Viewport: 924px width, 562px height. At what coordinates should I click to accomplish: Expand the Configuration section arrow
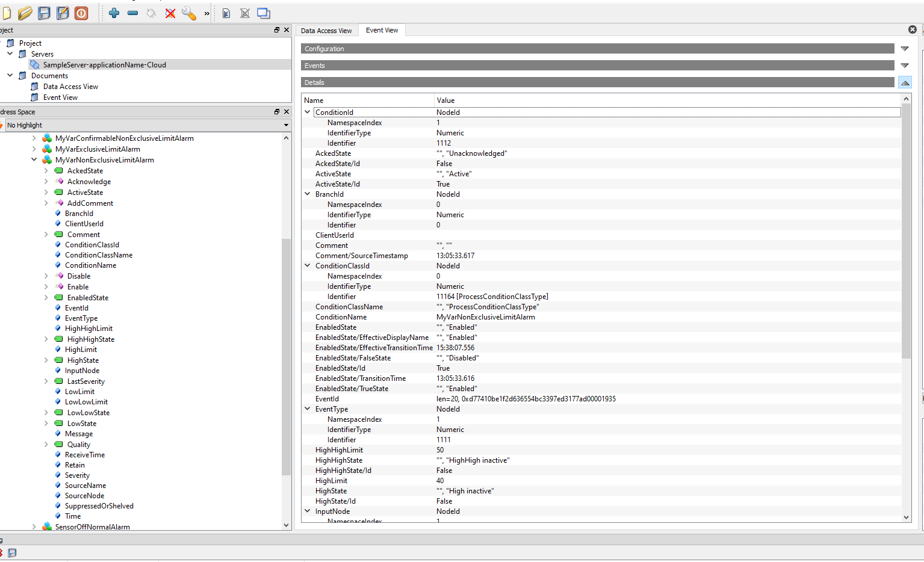point(905,49)
